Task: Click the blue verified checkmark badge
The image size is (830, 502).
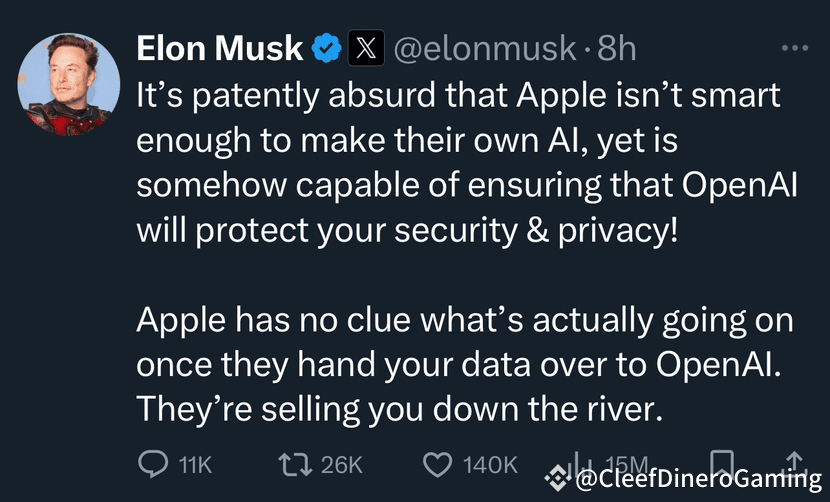Action: coord(325,48)
